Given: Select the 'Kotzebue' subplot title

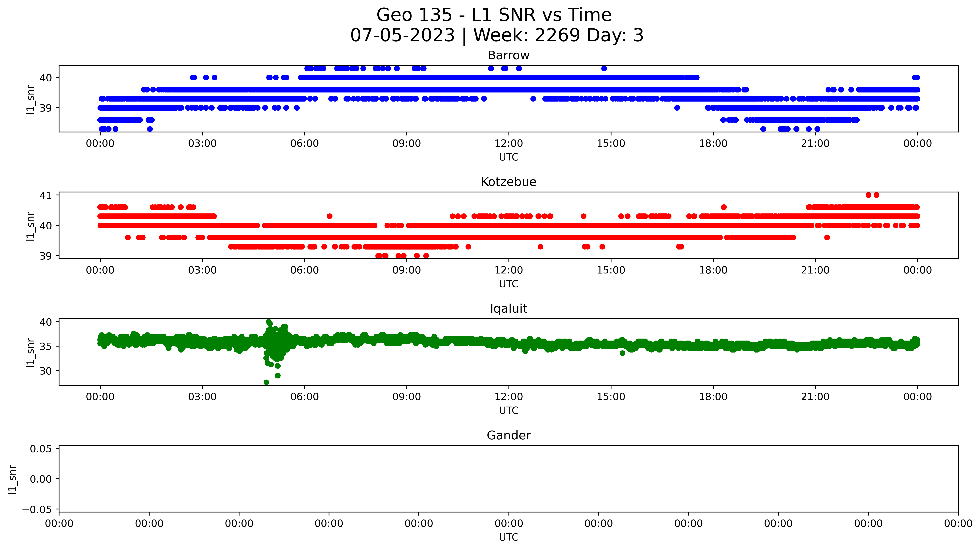Looking at the screenshot, I should tap(508, 182).
